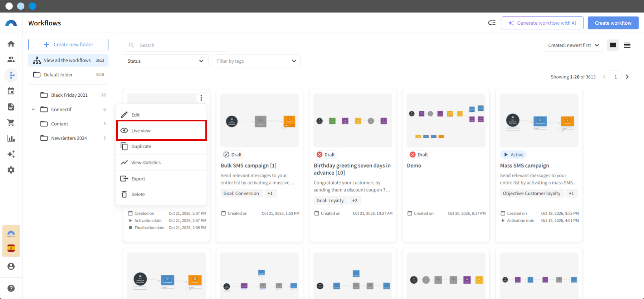This screenshot has height=299, width=644.
Task: Open the Home icon in sidebar
Action: click(x=11, y=44)
